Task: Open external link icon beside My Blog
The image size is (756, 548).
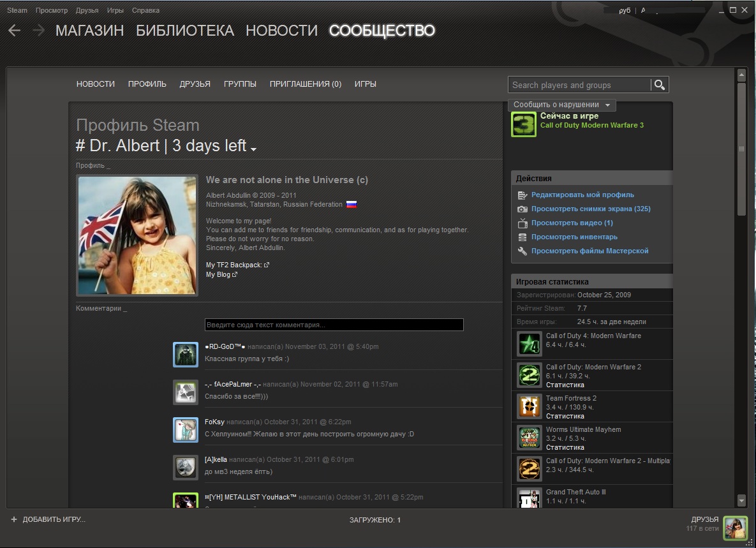Action: click(x=235, y=275)
